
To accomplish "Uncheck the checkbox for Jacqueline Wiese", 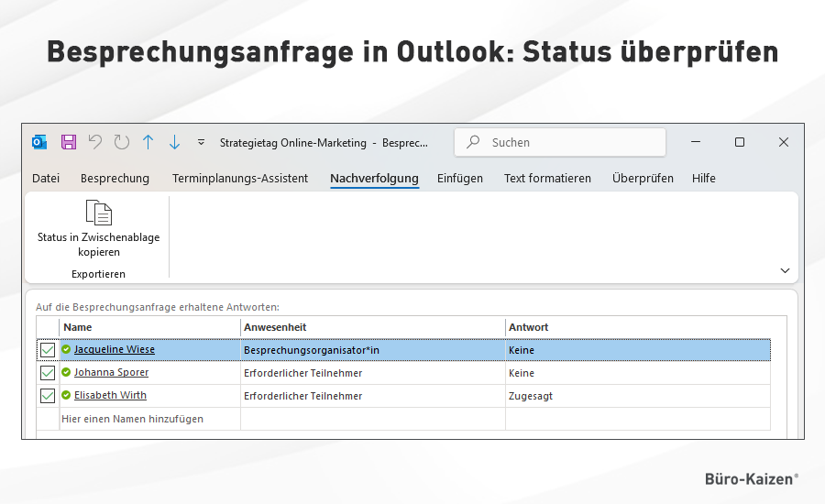I will (48, 350).
